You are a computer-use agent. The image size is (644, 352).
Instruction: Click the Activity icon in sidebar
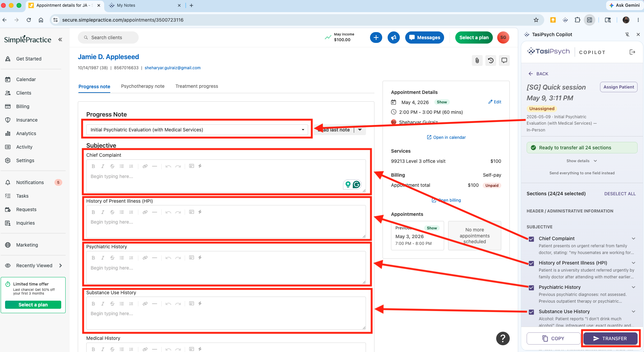(x=8, y=147)
